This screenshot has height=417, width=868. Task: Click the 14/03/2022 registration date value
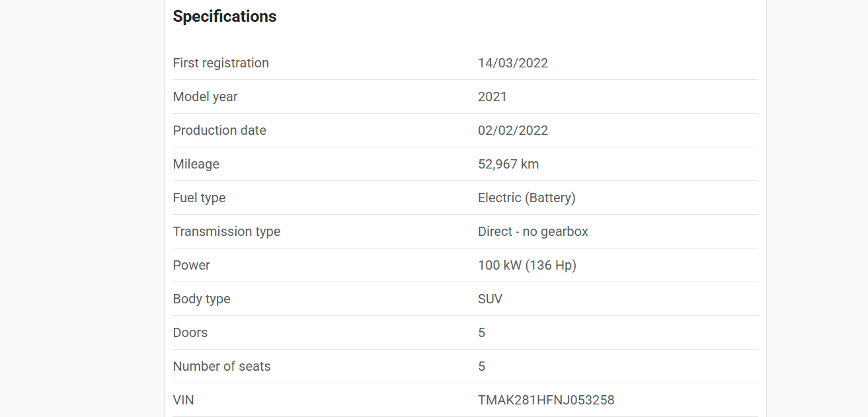[513, 63]
